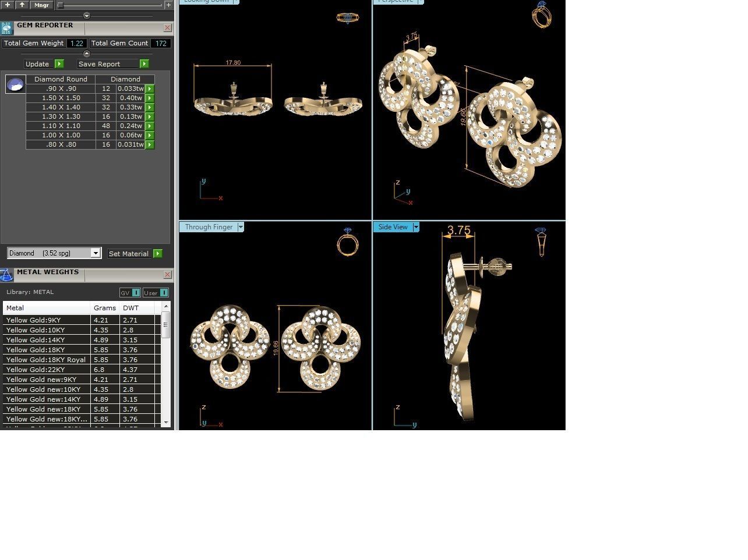Click the Side View viewport tab
The height and width of the screenshot is (560, 748).
[393, 227]
